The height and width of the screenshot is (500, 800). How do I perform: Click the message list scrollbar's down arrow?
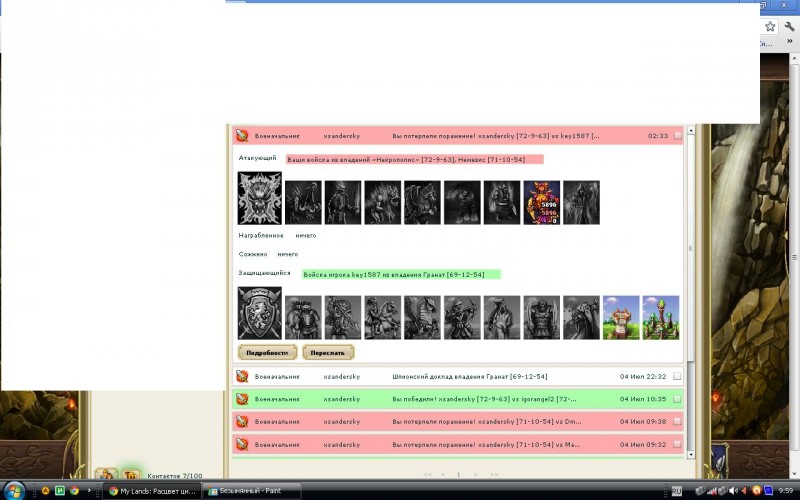(691, 454)
